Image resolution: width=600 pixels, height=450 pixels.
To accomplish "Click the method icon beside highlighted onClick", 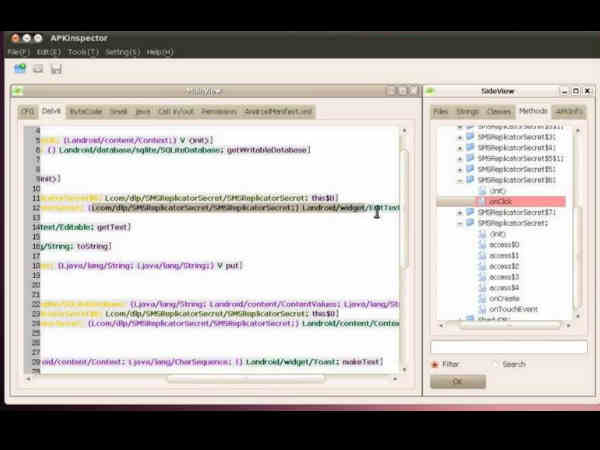I will [482, 201].
